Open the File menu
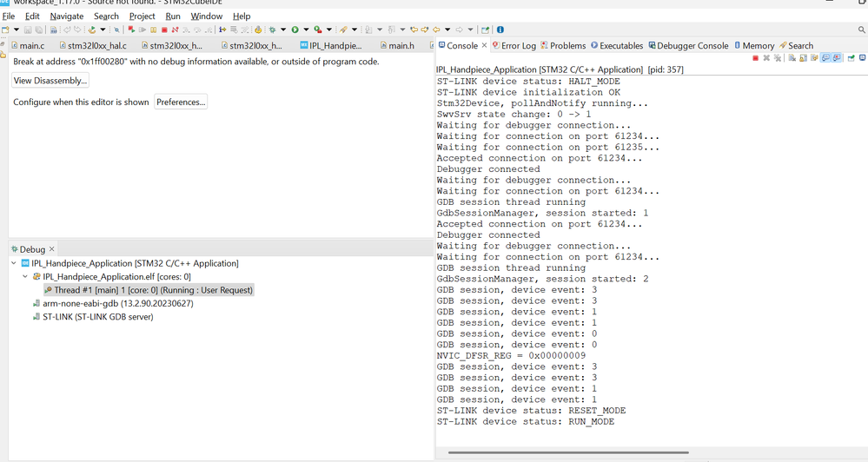 (x=9, y=16)
